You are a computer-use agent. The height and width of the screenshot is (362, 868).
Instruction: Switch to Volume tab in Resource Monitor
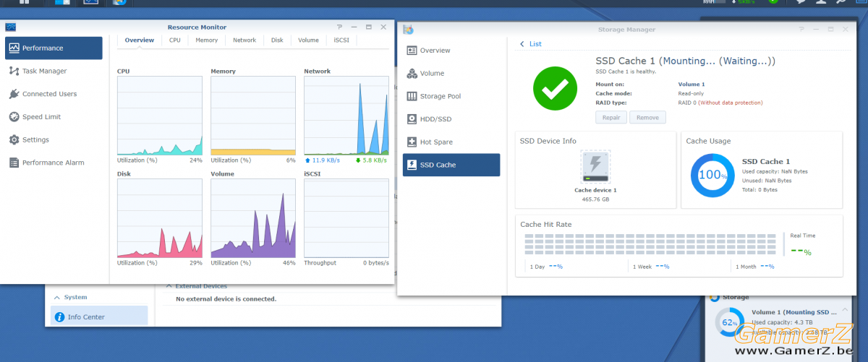coord(308,40)
